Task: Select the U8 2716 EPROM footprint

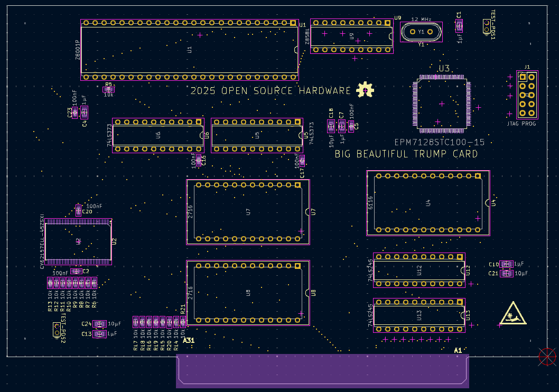Action: pyautogui.click(x=248, y=293)
